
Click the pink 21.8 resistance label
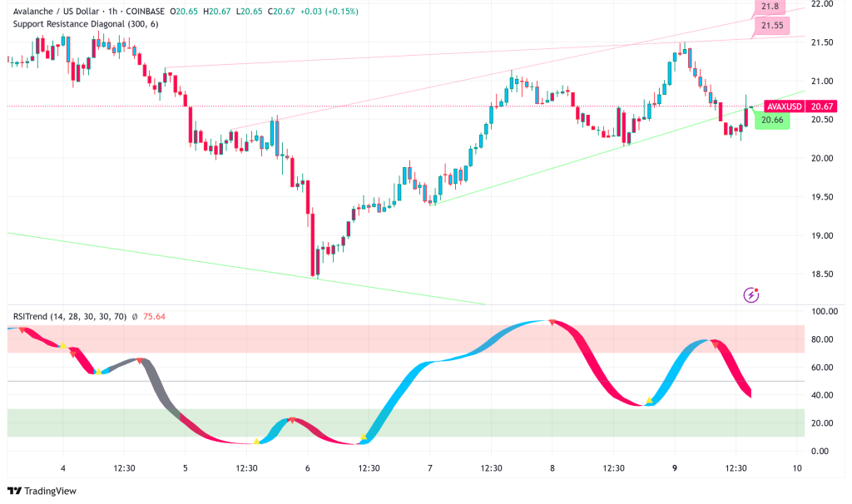click(770, 7)
